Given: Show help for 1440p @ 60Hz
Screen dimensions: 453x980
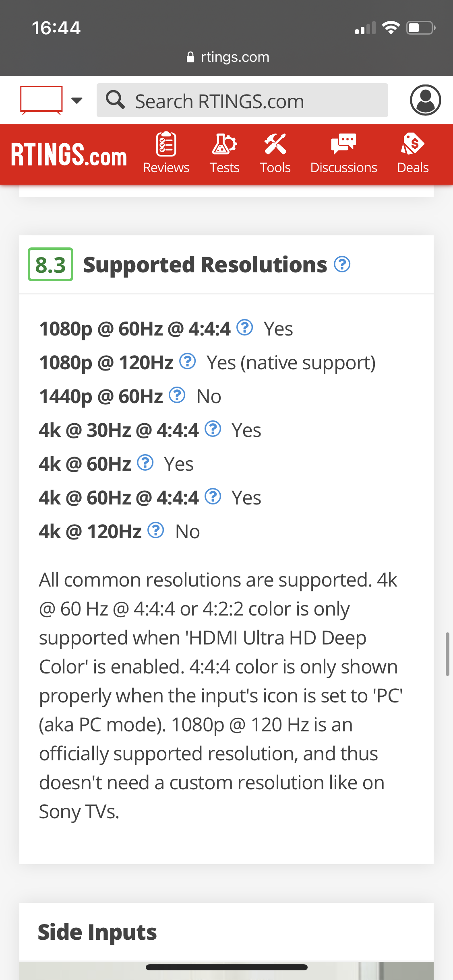Looking at the screenshot, I should pos(177,395).
